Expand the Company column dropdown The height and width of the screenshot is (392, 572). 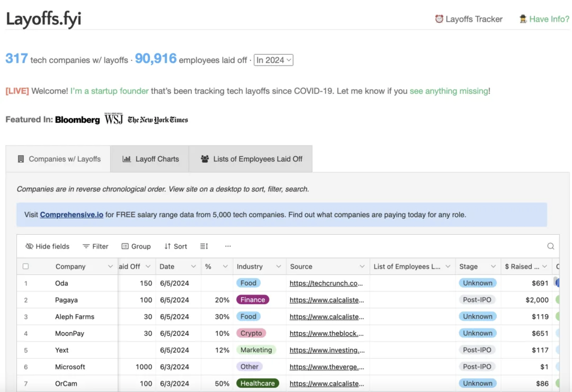[x=110, y=266]
